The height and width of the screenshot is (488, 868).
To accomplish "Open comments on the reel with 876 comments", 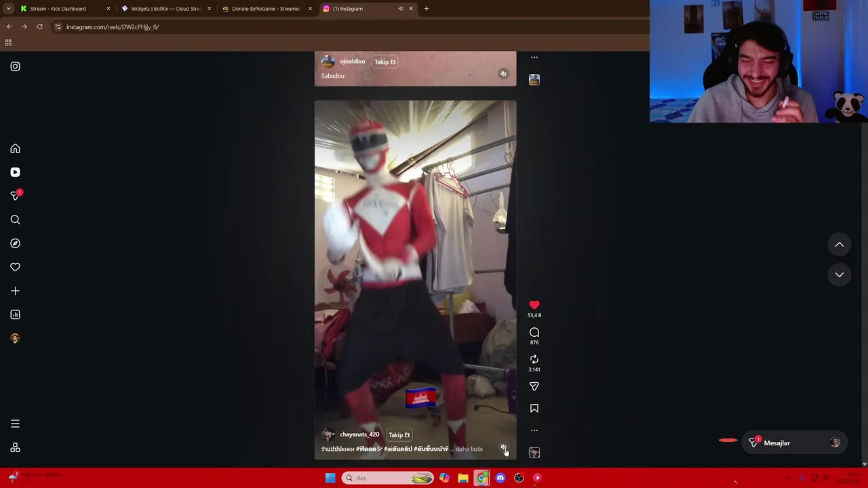I will pyautogui.click(x=534, y=332).
